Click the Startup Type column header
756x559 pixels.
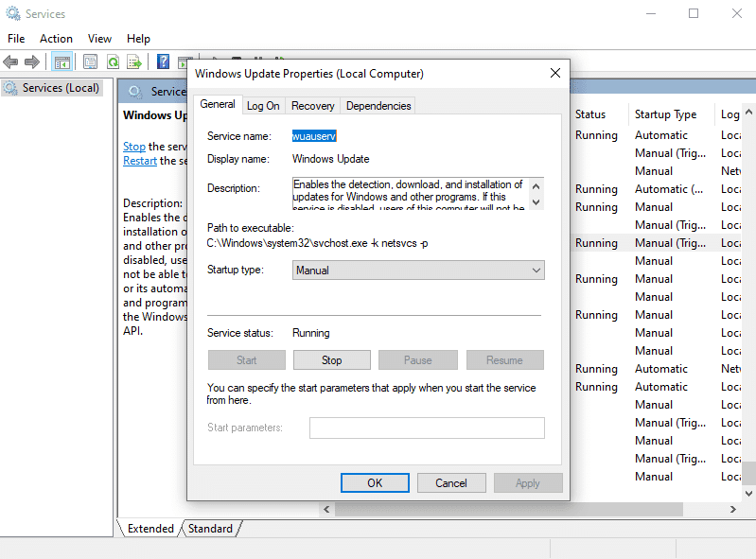coord(665,114)
